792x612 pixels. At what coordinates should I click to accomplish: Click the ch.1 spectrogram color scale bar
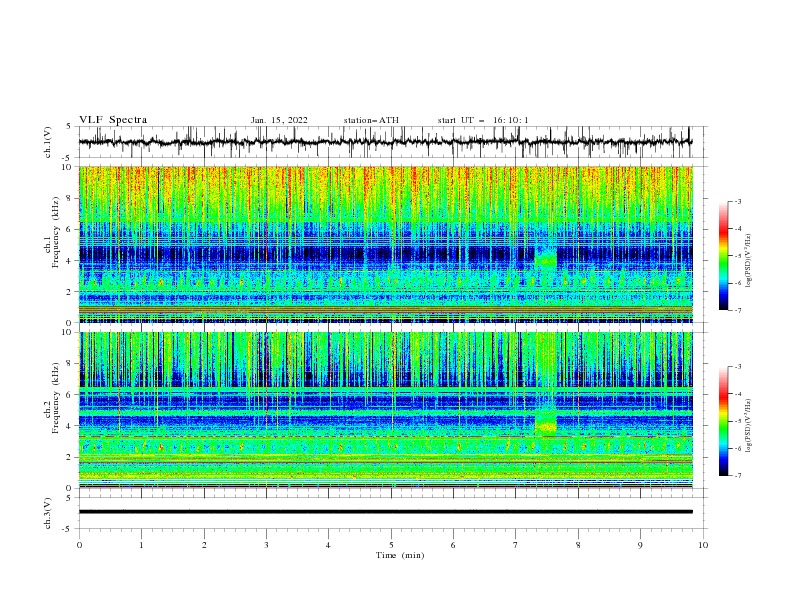[x=723, y=255]
